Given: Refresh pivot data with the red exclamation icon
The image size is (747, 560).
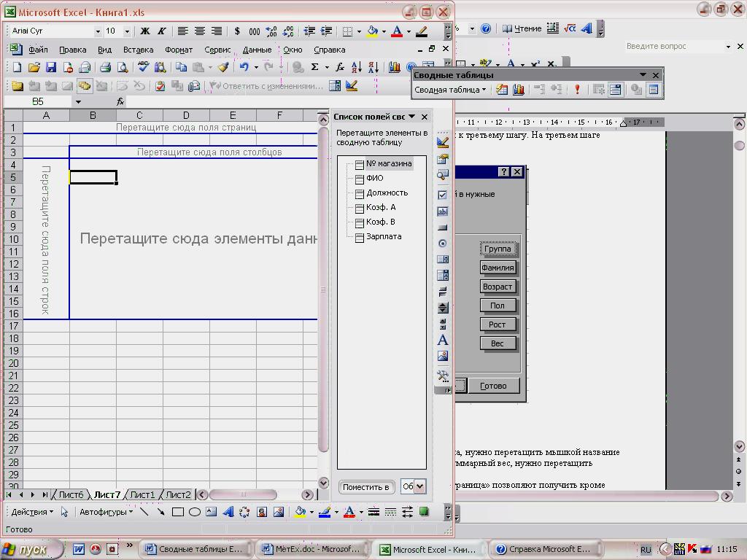Looking at the screenshot, I should point(578,90).
